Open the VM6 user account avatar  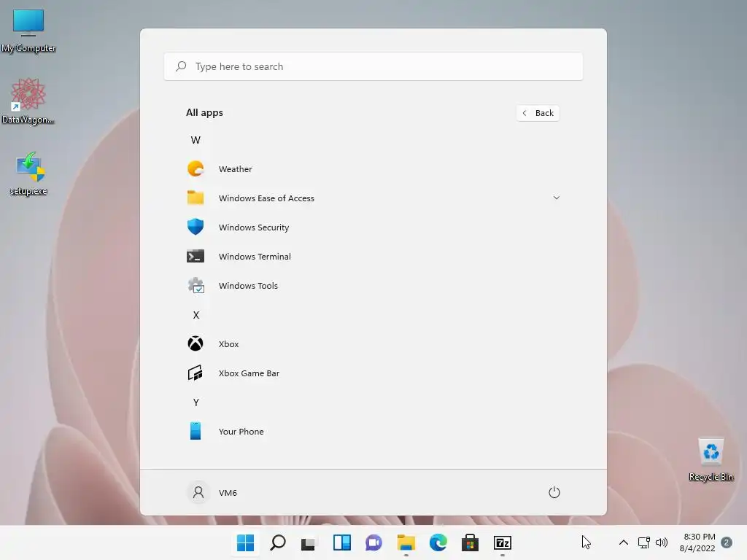198,492
